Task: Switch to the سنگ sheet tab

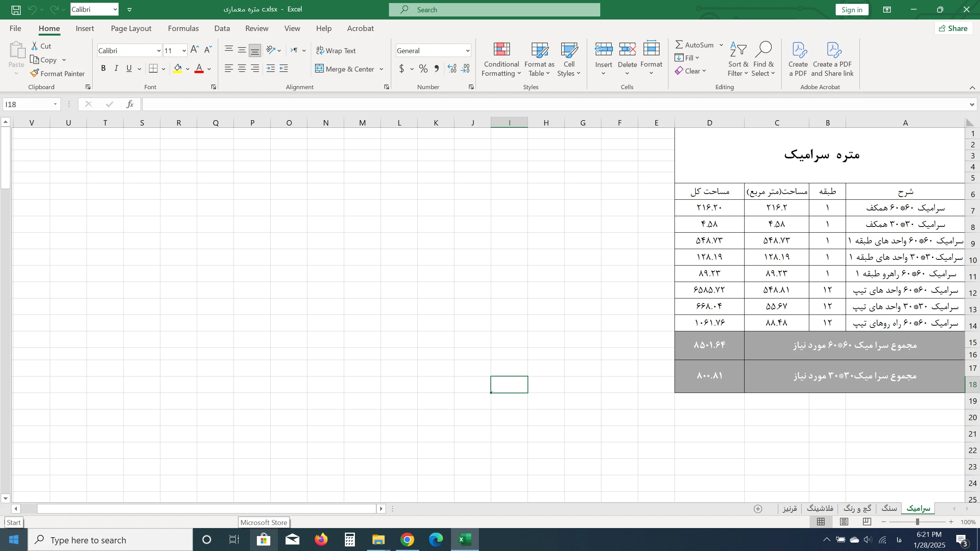Action: point(889,508)
